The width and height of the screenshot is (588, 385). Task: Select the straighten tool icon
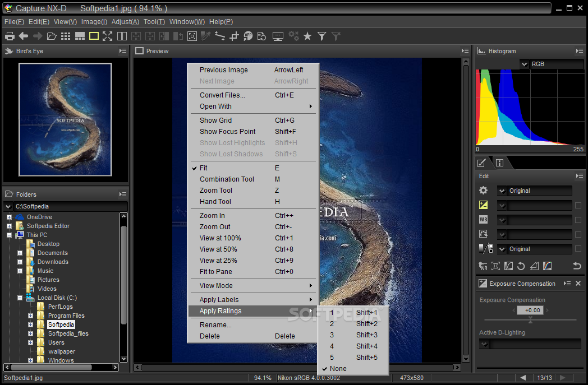(x=220, y=36)
